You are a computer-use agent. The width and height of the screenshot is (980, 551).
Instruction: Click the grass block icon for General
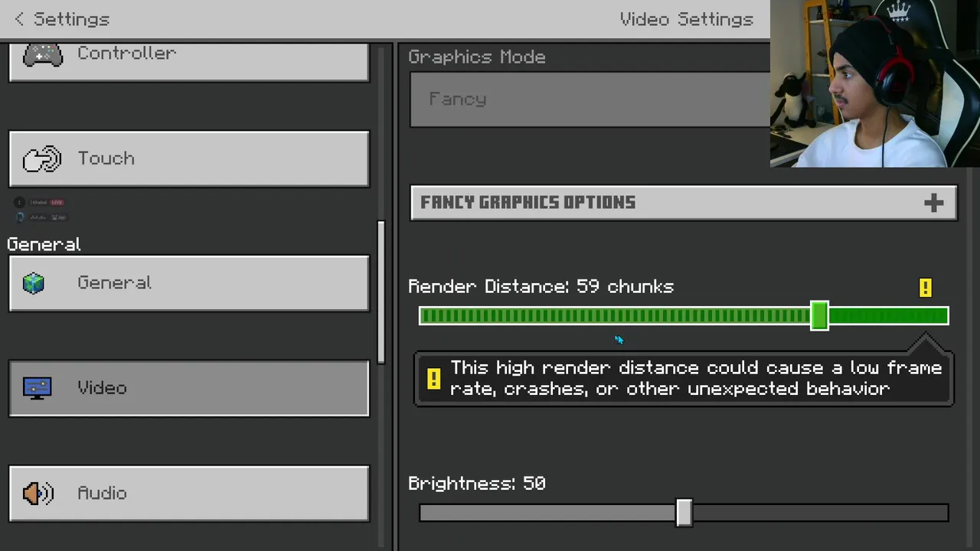tap(34, 283)
